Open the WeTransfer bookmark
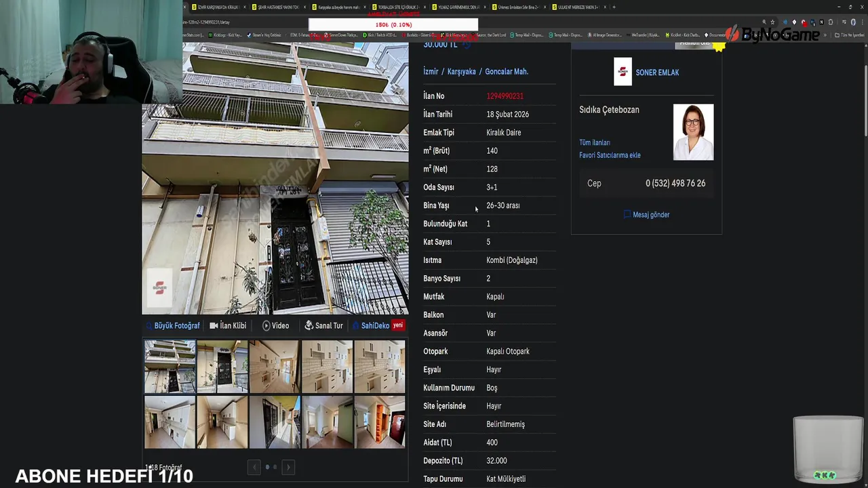 (642, 35)
